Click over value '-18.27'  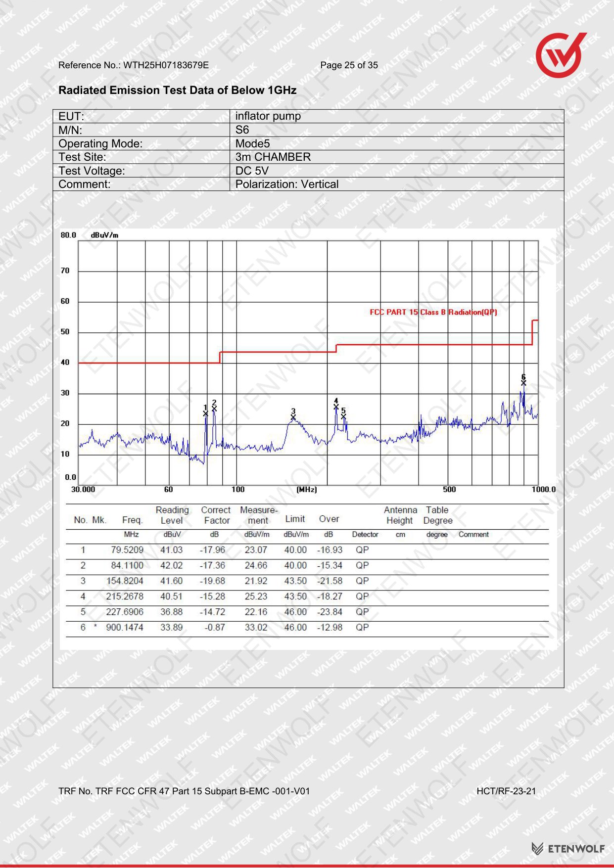pyautogui.click(x=330, y=596)
